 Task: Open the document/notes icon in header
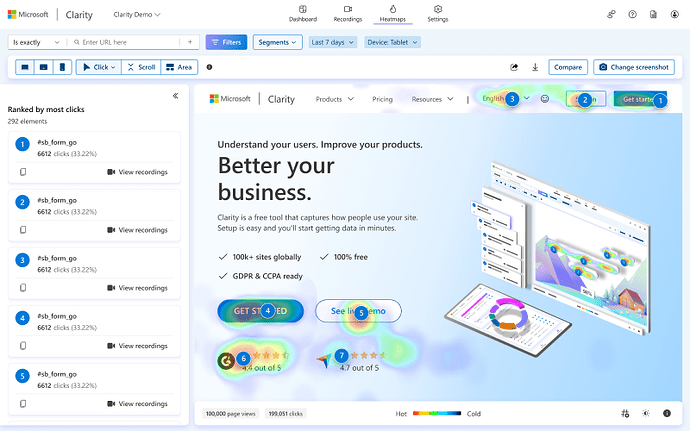point(653,15)
